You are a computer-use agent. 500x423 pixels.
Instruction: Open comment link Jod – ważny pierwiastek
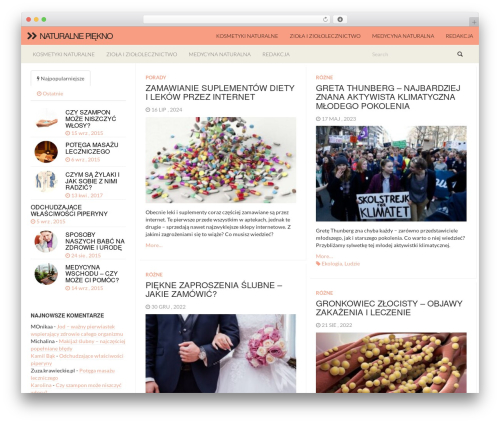coord(77,330)
